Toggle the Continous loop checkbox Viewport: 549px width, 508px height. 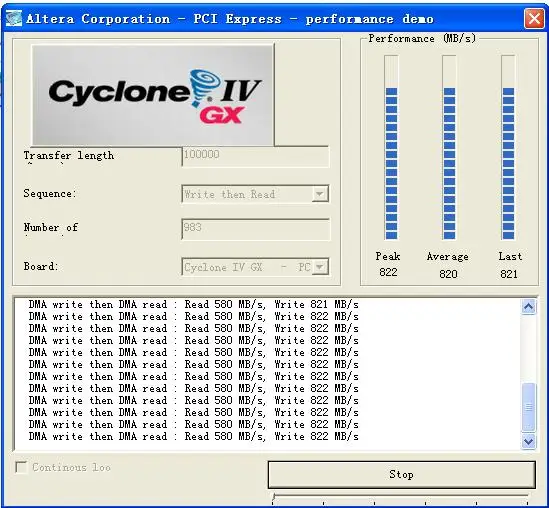coord(21,467)
